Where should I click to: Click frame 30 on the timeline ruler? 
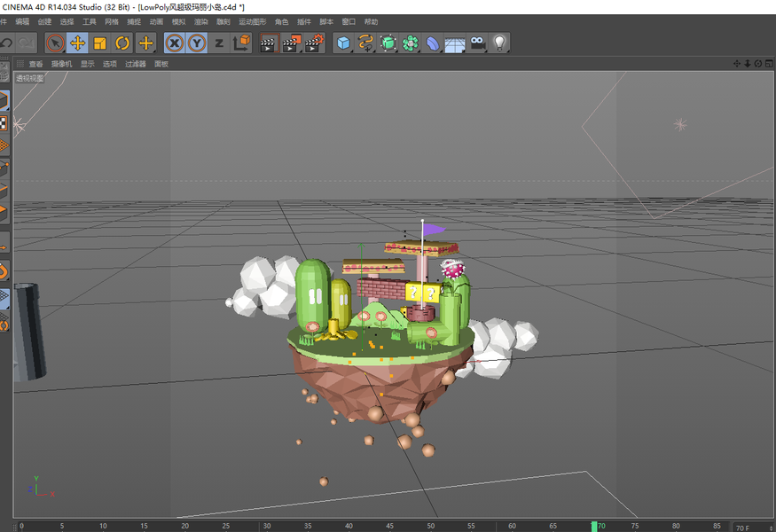(x=267, y=526)
